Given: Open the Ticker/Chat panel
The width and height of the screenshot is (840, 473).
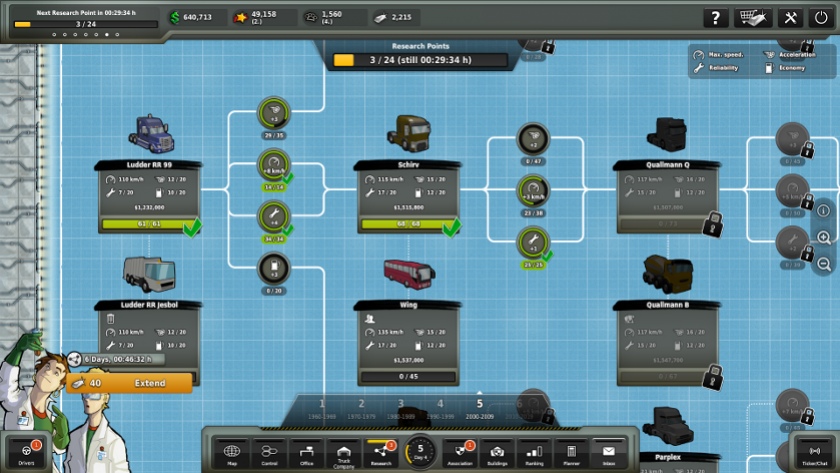Looking at the screenshot, I should point(814,453).
